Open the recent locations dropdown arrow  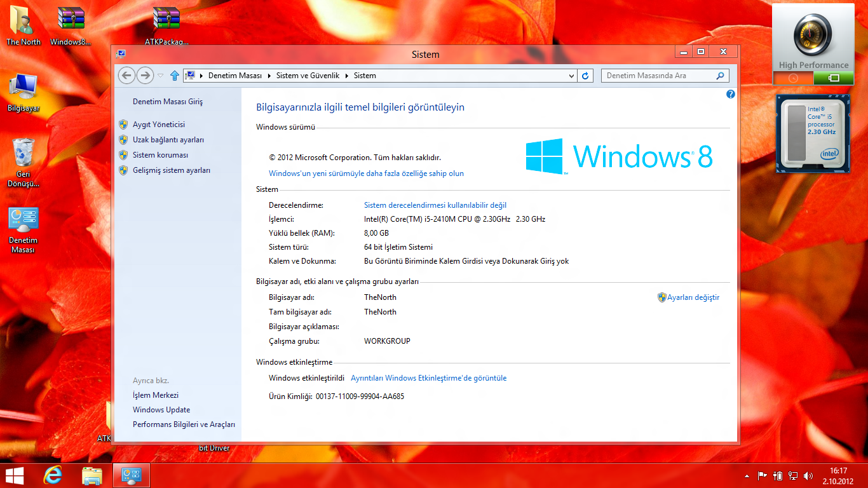pos(160,76)
